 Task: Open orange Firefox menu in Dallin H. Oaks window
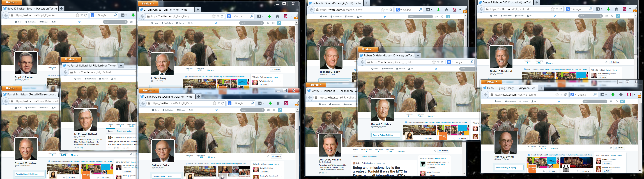(149, 91)
